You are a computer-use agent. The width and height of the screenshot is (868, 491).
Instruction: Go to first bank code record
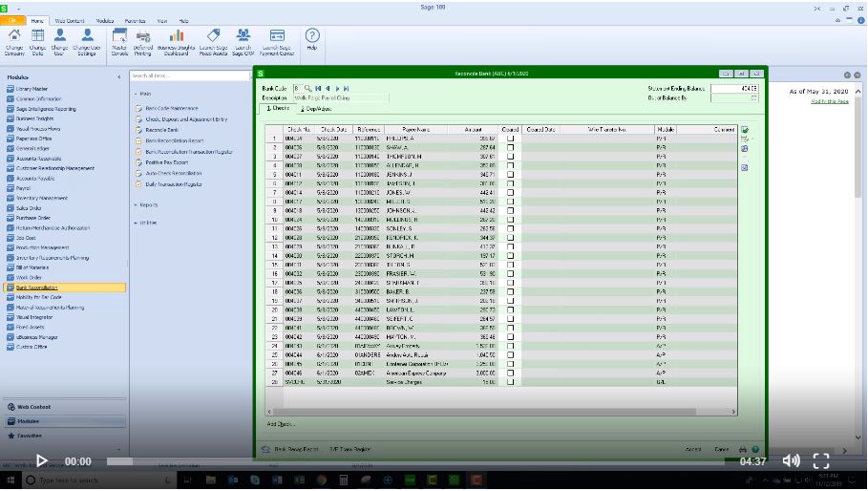point(318,89)
